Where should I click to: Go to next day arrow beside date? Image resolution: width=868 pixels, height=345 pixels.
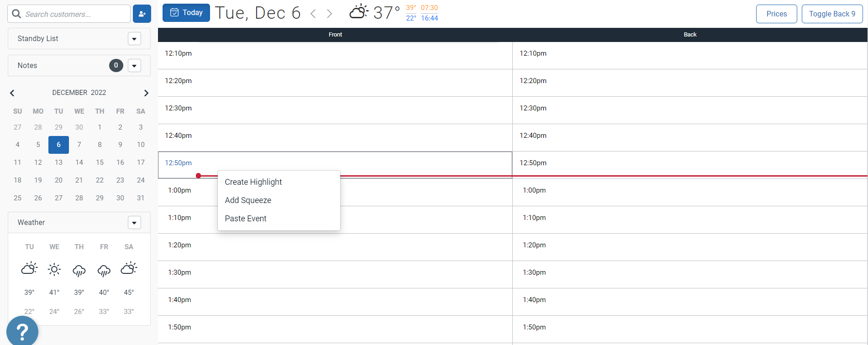(x=329, y=14)
